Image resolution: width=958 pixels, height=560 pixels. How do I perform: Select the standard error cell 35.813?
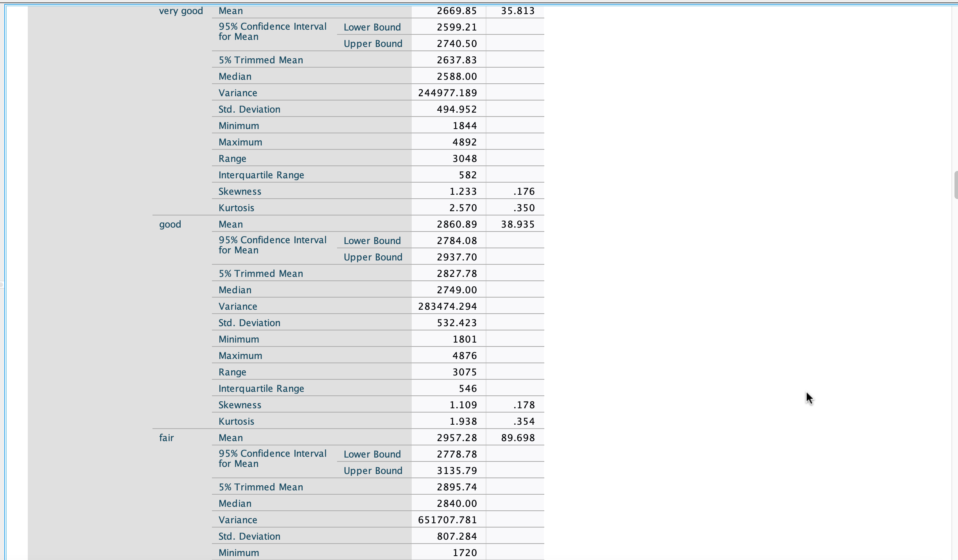click(517, 11)
